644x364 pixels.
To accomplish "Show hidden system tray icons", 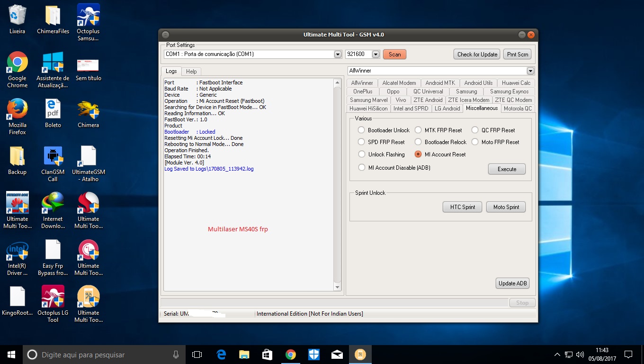I will 557,355.
